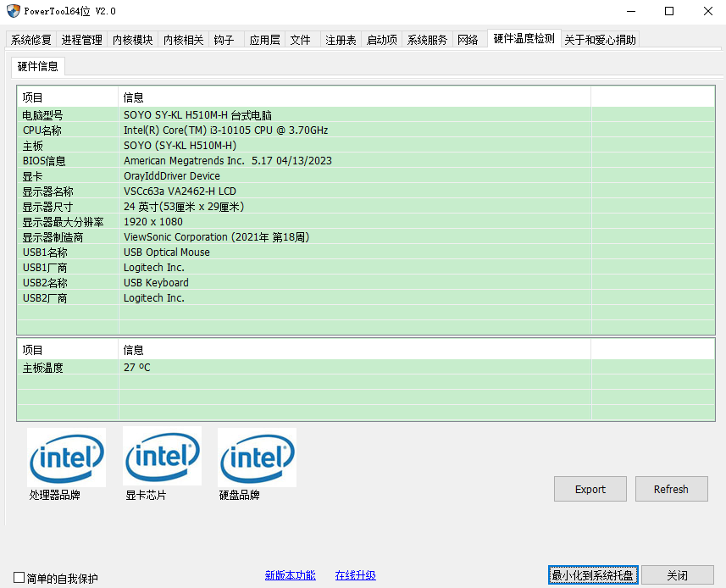Click the Intel logo above 处理器品牌
Viewport: 726px width, 588px height.
tap(66, 458)
